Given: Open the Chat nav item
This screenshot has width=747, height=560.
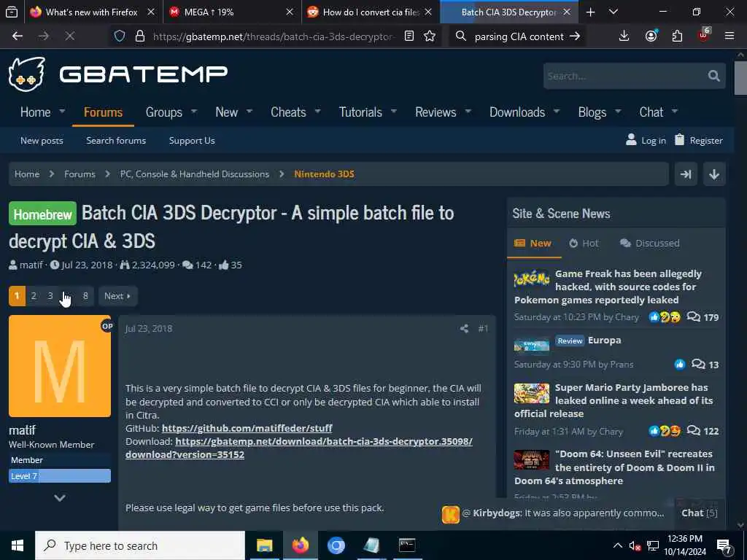Looking at the screenshot, I should [651, 112].
